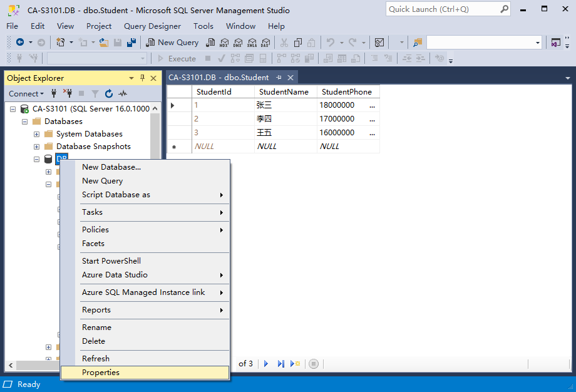Click the Disconnect icon in Object Explorer
The width and height of the screenshot is (576, 392).
[68, 94]
